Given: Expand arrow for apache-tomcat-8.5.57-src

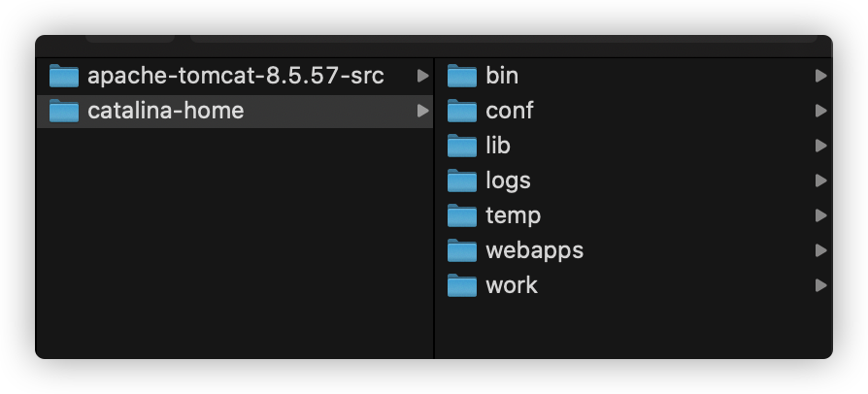Looking at the screenshot, I should 423,76.
